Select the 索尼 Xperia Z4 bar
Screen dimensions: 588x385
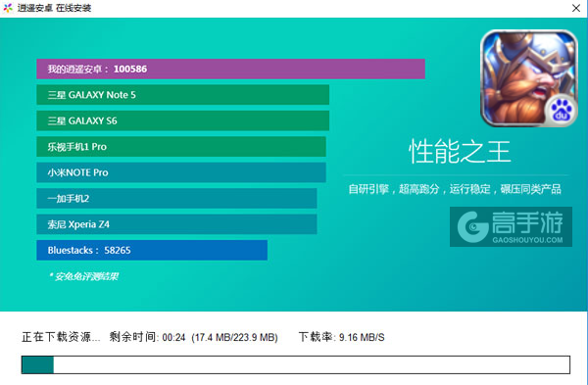coord(176,224)
